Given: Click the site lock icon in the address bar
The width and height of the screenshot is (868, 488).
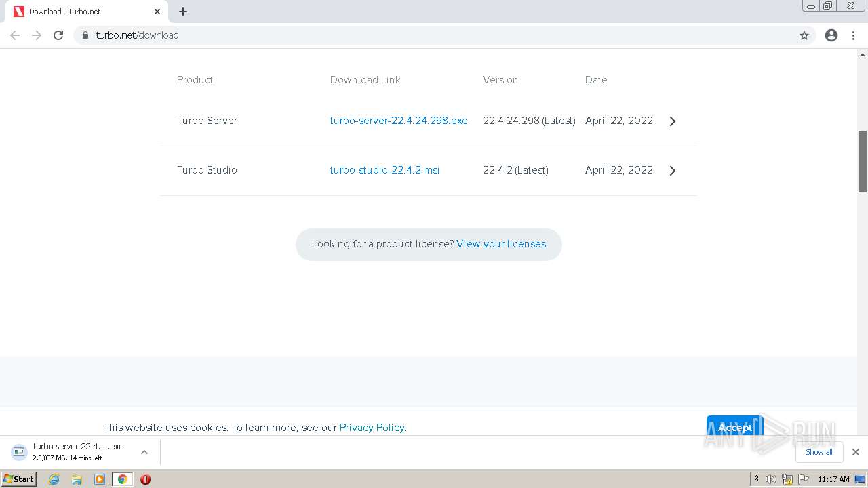Looking at the screenshot, I should pyautogui.click(x=85, y=35).
